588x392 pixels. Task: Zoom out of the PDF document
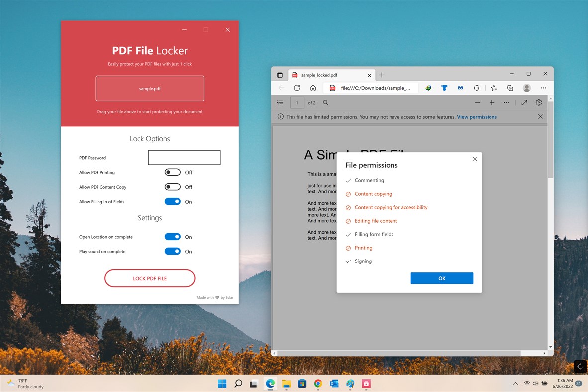point(477,102)
